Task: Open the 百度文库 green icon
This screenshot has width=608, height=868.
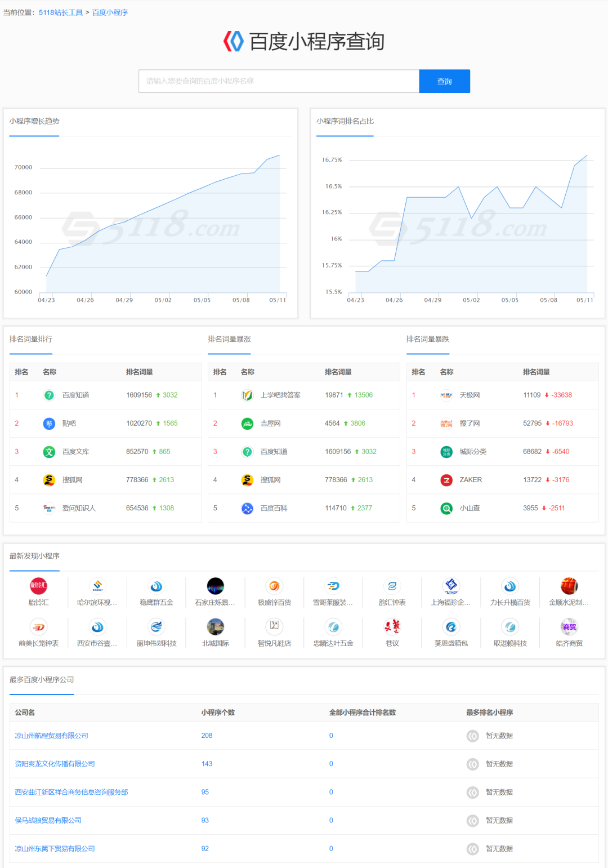Action: (49, 452)
